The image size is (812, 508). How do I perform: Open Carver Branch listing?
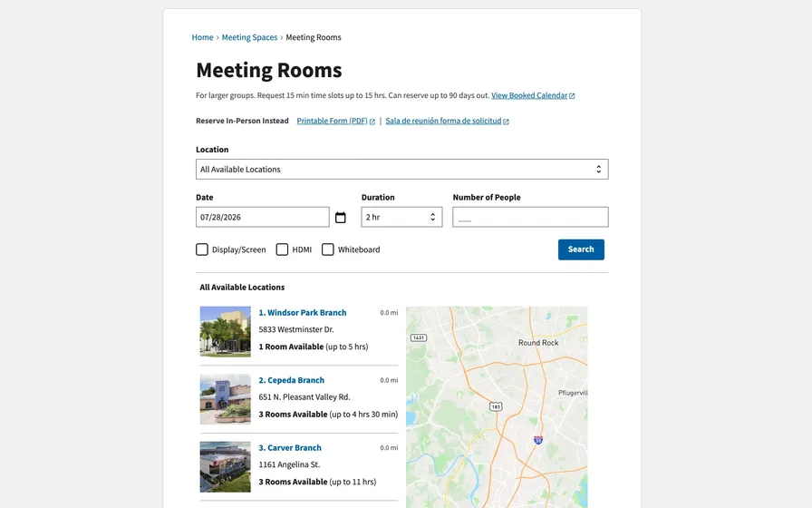click(x=290, y=447)
